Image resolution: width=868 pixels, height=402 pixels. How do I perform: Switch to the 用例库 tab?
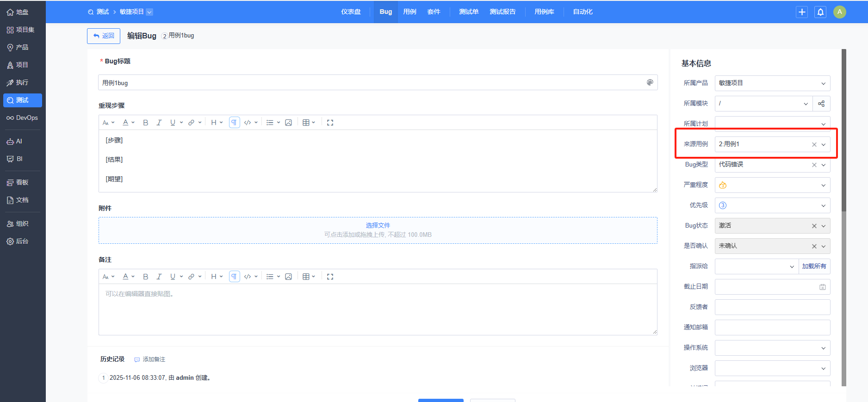(544, 12)
